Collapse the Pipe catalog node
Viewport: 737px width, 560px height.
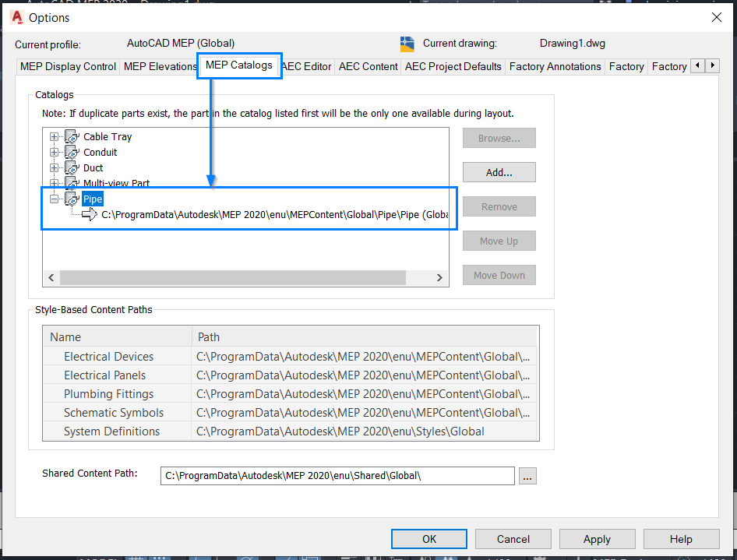[54, 199]
